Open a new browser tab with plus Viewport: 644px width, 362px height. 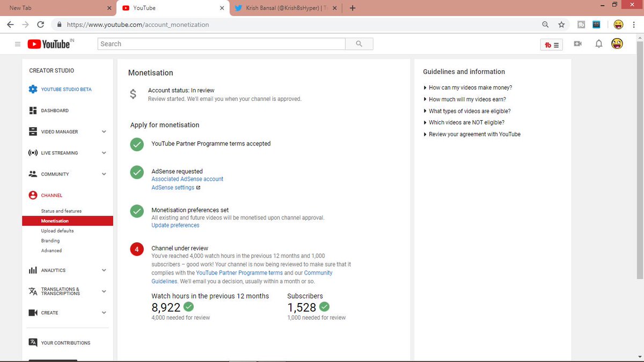point(353,8)
